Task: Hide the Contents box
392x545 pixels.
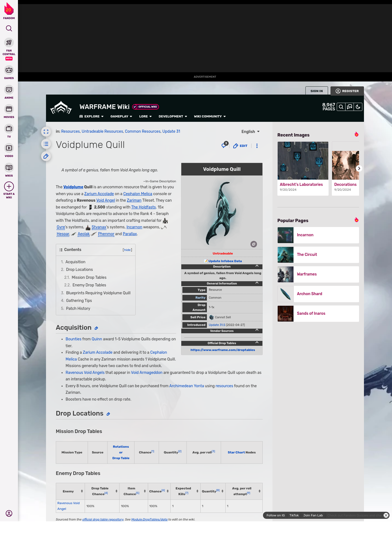Action: tap(127, 250)
